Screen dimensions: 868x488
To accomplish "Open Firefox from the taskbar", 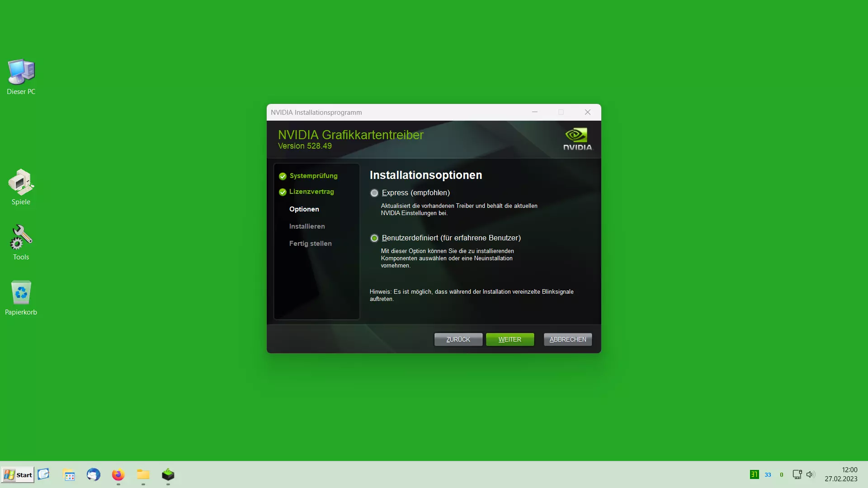I will (118, 474).
